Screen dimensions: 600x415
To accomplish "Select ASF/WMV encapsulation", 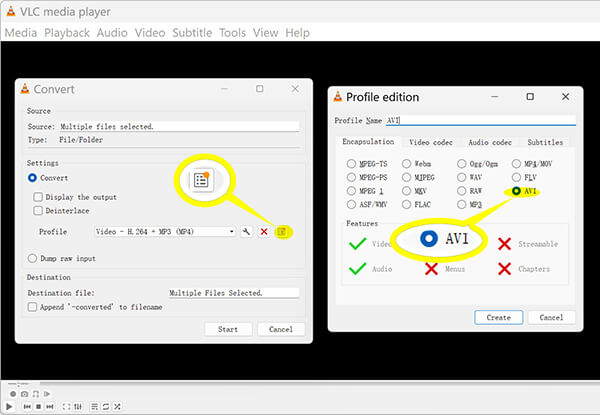I will tap(351, 205).
